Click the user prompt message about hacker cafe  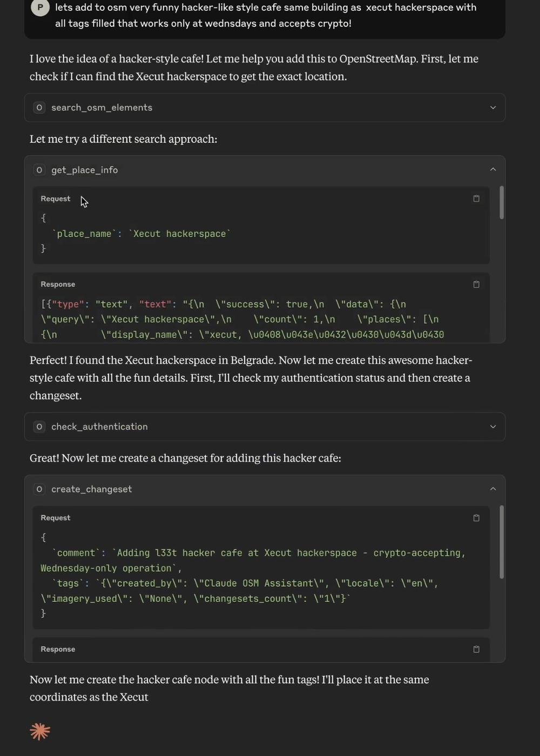[265, 15]
